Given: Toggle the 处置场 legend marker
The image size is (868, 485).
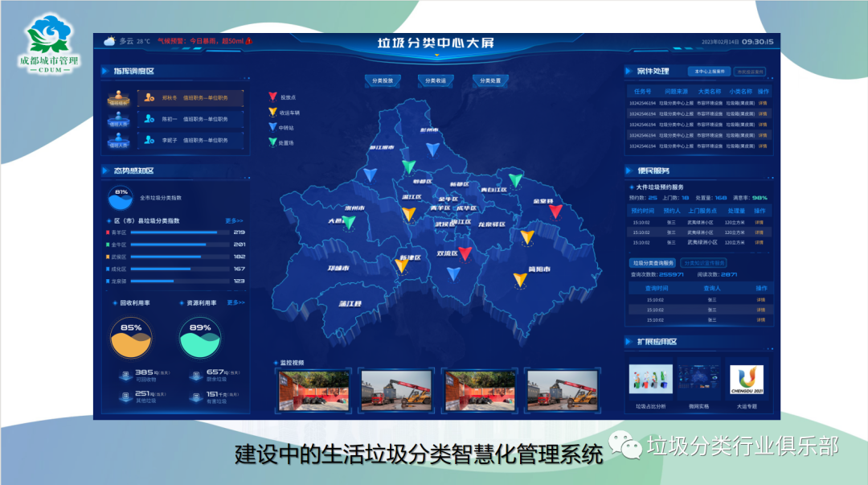Looking at the screenshot, I should click(273, 142).
